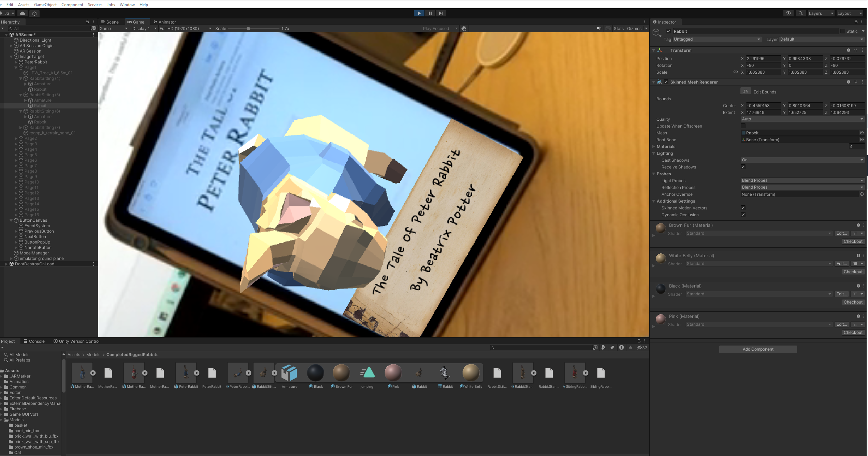Toggle Skinned Motion Vectors checkbox
The image size is (868, 456).
tap(743, 208)
